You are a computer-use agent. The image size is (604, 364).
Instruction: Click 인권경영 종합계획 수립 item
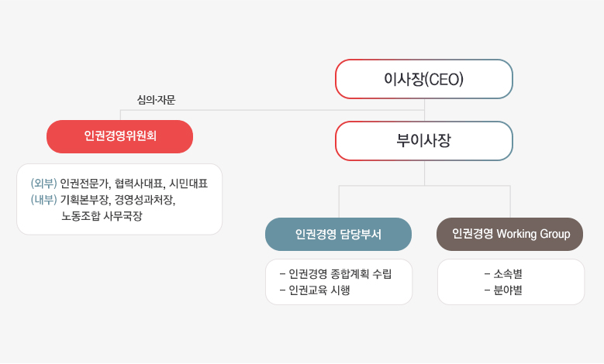(336, 274)
